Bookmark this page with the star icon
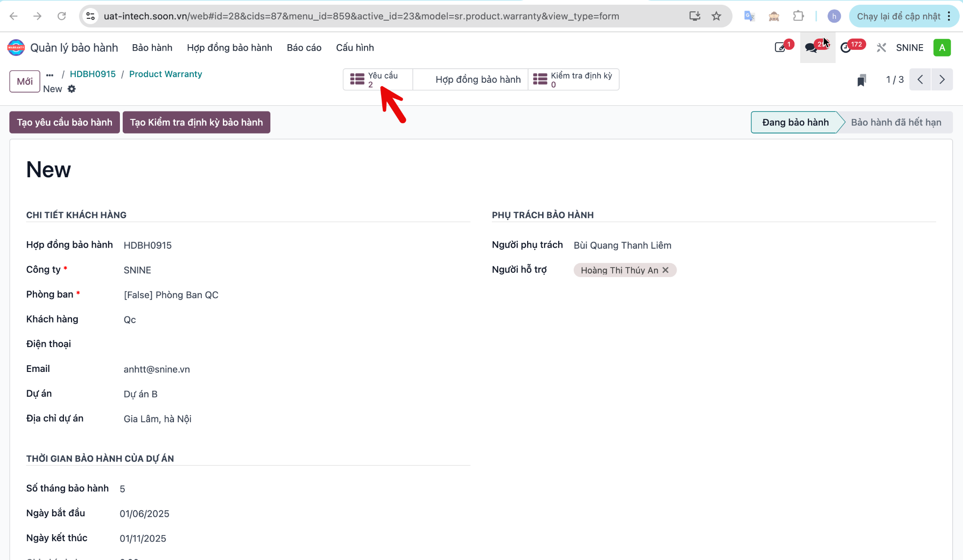This screenshot has height=560, width=963. pos(716,16)
